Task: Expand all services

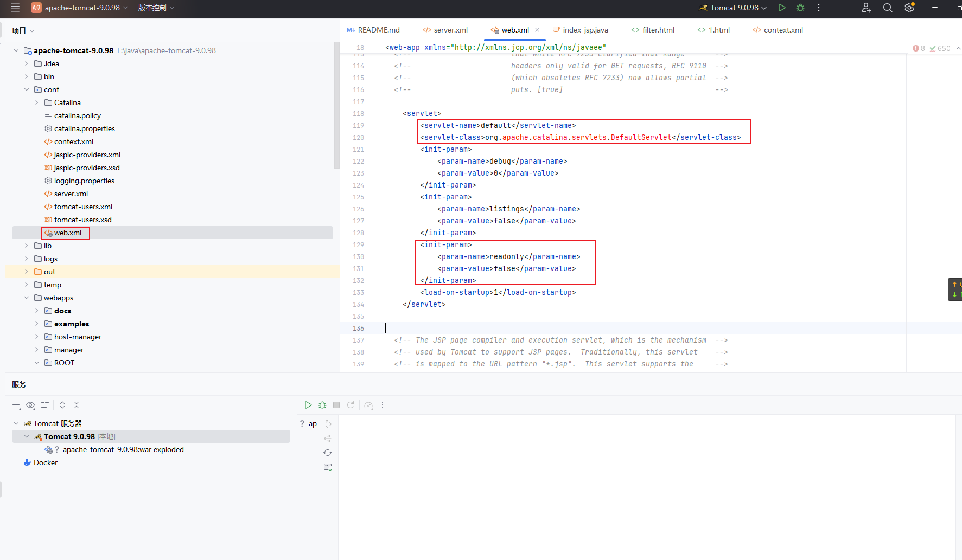Action: [62, 405]
